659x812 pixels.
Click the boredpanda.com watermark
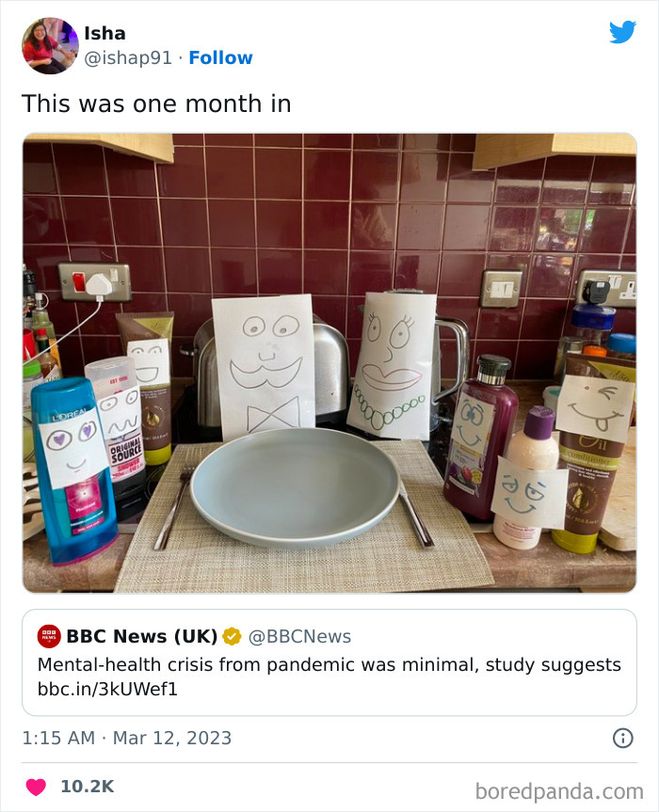pos(559,791)
